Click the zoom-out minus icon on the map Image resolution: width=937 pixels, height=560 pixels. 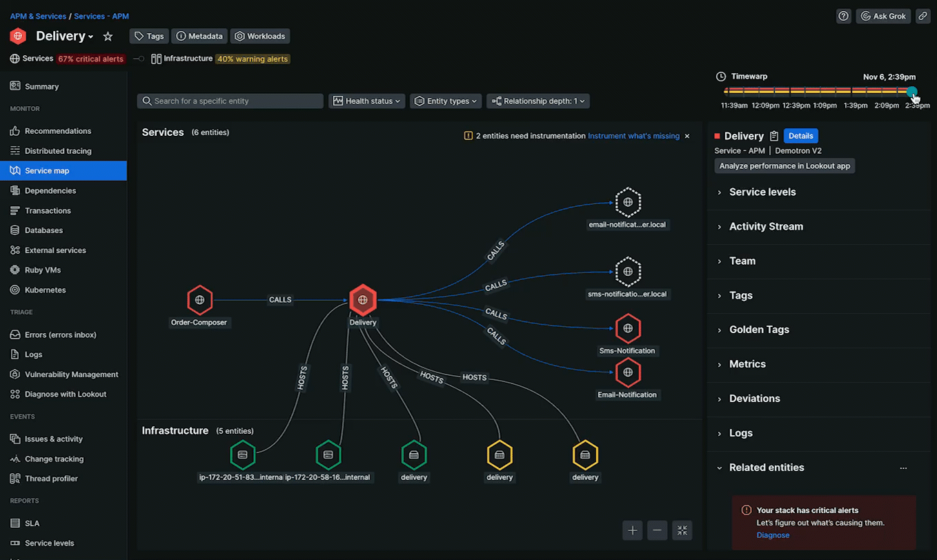[657, 530]
